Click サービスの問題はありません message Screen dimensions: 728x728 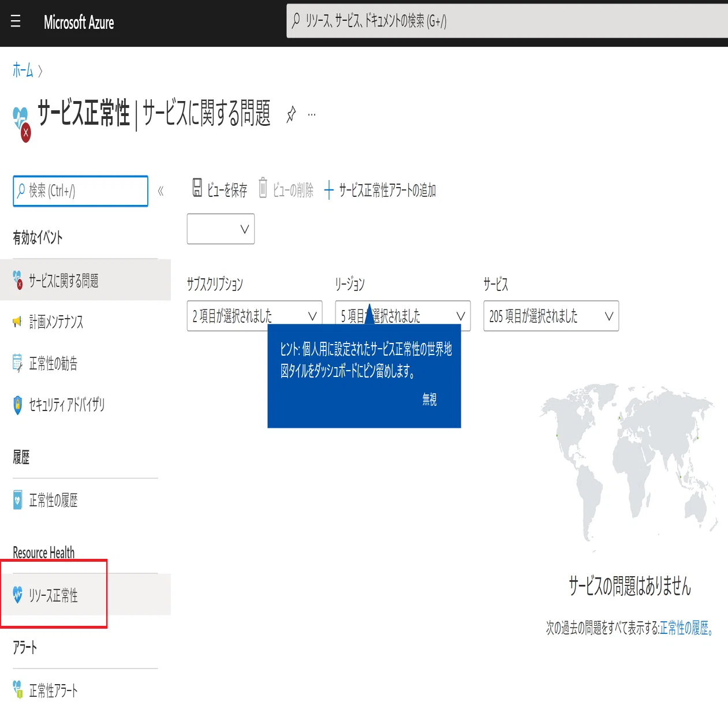point(629,585)
